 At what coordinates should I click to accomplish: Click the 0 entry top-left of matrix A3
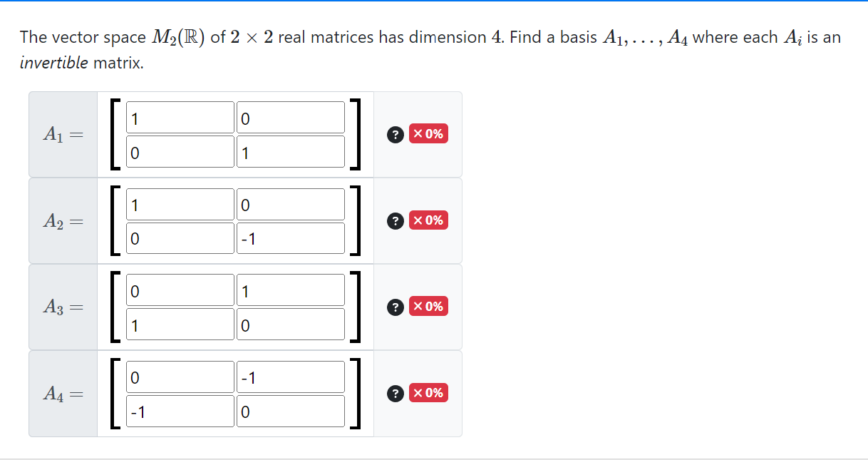(180, 290)
